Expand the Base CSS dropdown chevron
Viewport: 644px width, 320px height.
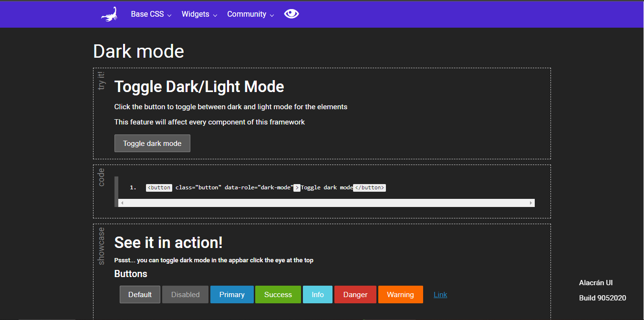(169, 15)
